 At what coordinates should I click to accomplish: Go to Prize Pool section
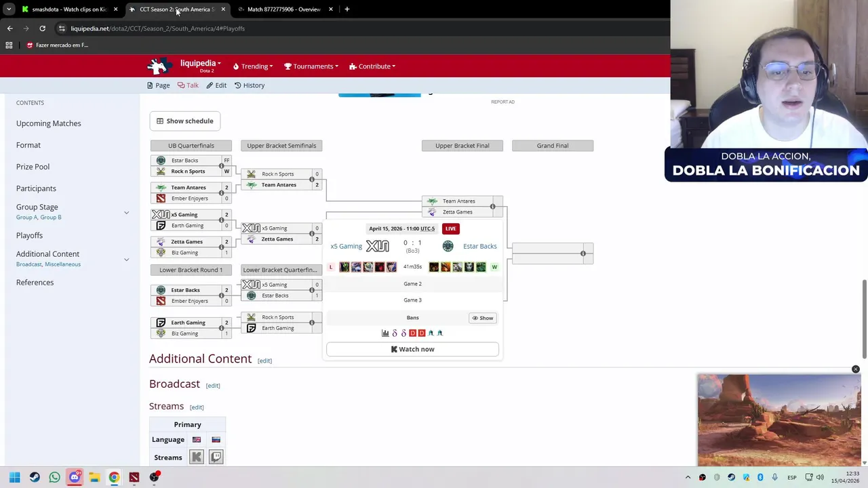pyautogui.click(x=33, y=167)
